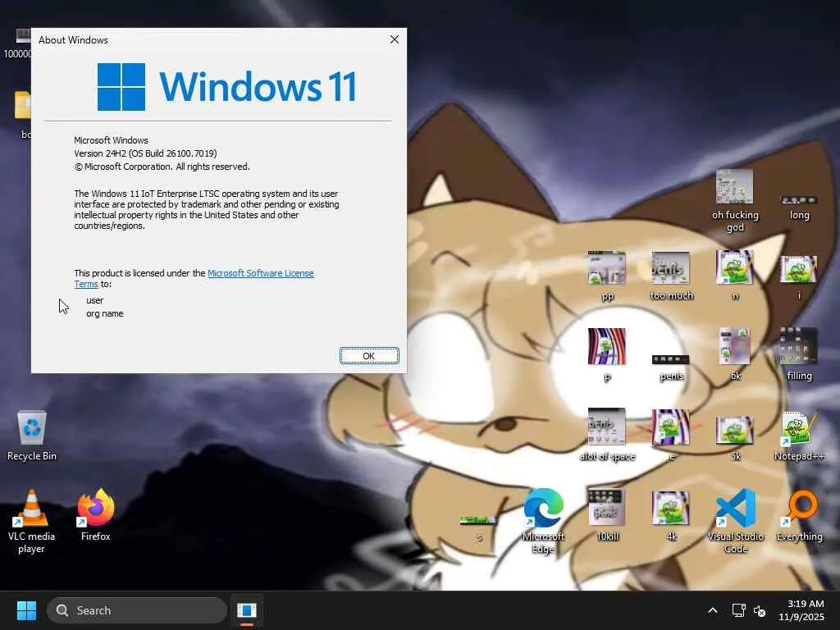Open the clock showing 3:19 AM
The height and width of the screenshot is (630, 840).
[801, 610]
